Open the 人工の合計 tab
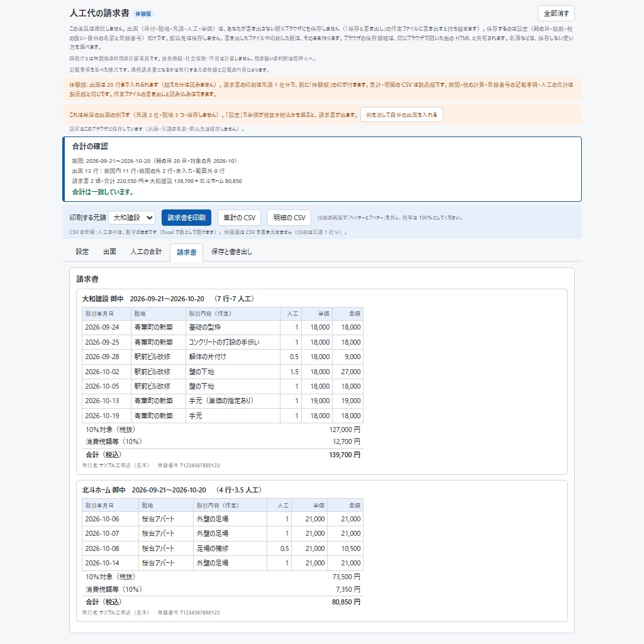The height and width of the screenshot is (644, 644). click(x=146, y=252)
